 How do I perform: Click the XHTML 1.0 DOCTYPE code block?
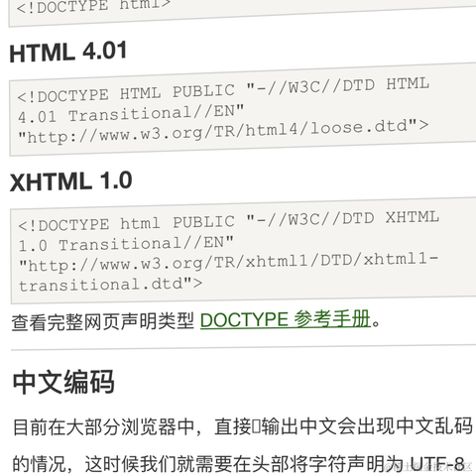[243, 251]
